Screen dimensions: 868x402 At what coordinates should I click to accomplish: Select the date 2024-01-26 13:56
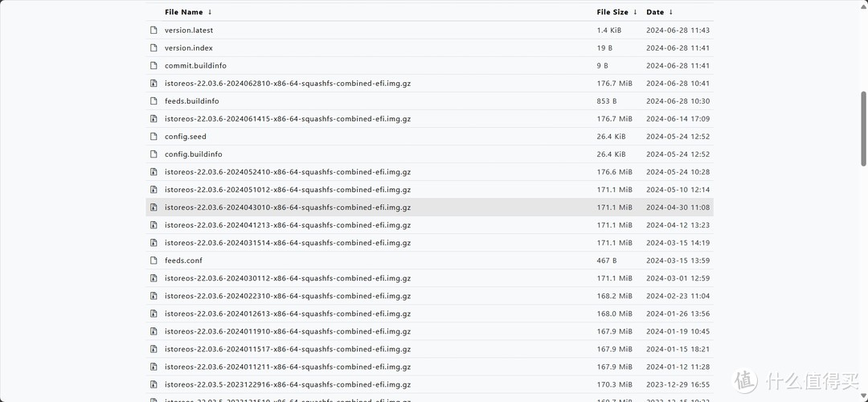[x=678, y=314]
